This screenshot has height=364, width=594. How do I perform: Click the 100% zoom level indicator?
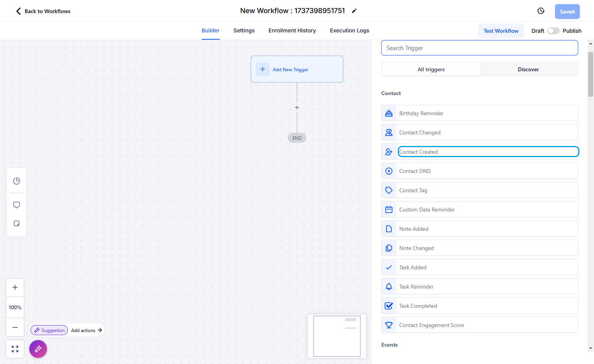(15, 307)
